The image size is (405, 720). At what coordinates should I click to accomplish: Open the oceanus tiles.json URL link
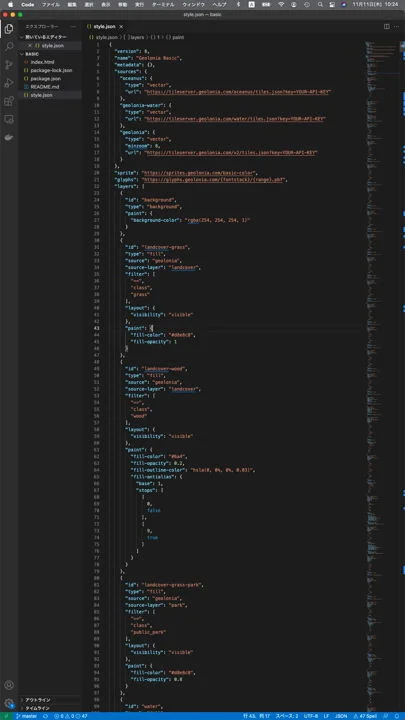click(x=237, y=92)
